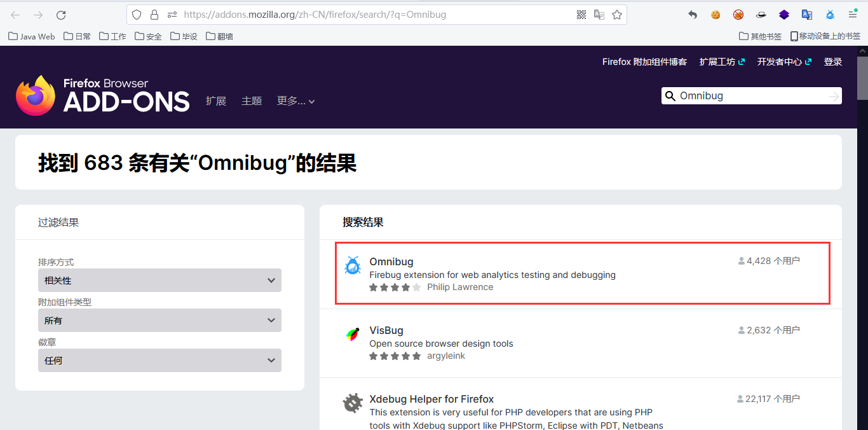The height and width of the screenshot is (430, 868).
Task: Open the Omnibug blue bug toolbar icon
Action: coord(830,15)
